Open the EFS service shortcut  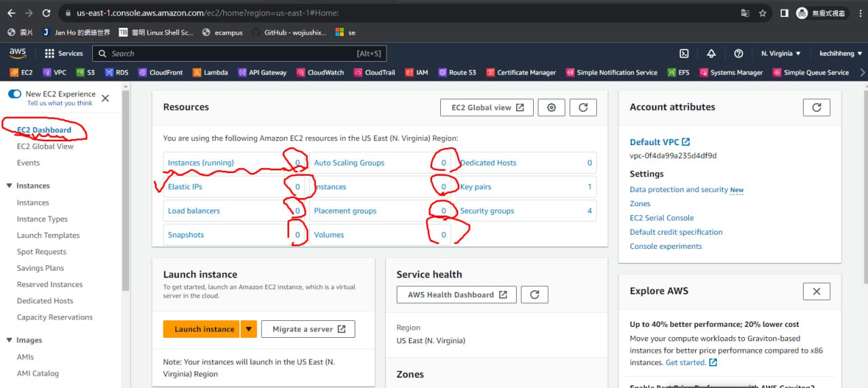click(x=678, y=73)
